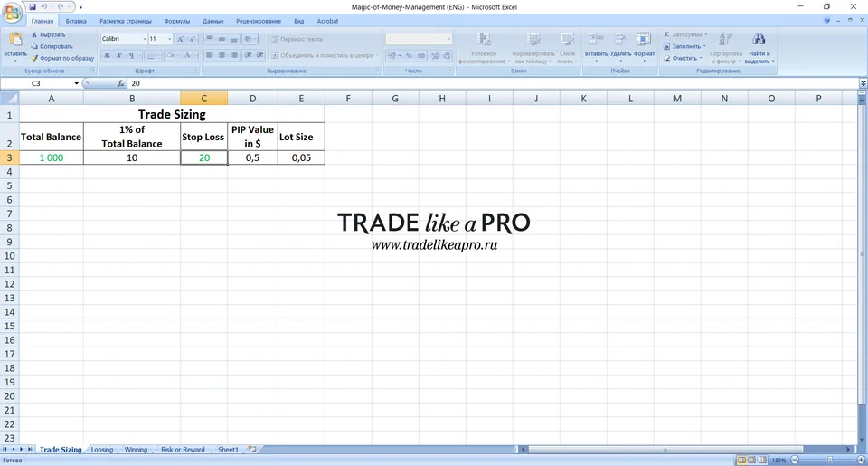Viewport: 868px width, 466px height.
Task: Align cell content to the vertical middle
Action: 222,39
